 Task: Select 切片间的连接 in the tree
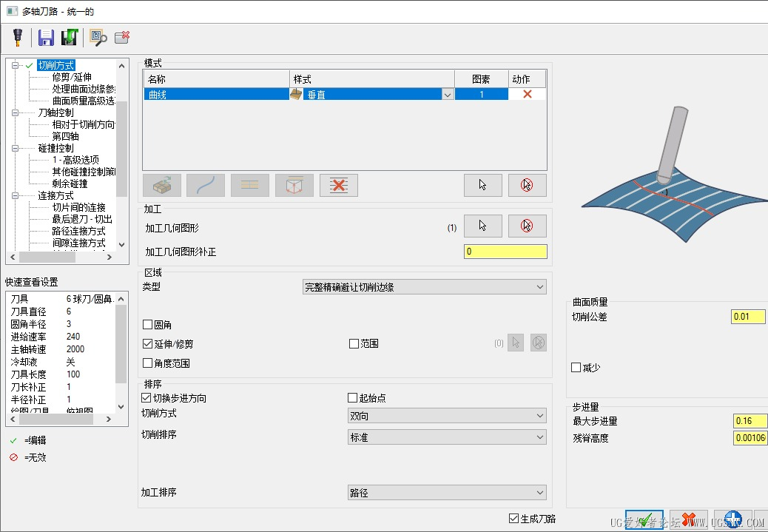point(78,207)
